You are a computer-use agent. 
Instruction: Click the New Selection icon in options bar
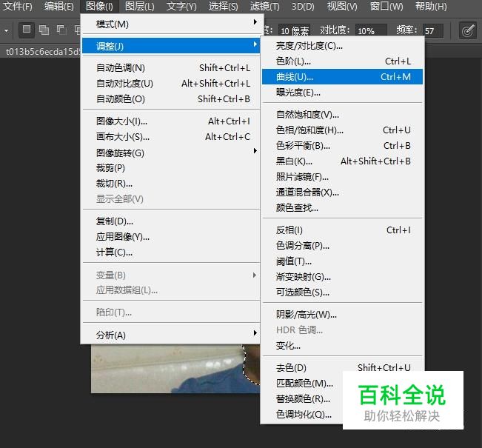(27, 30)
